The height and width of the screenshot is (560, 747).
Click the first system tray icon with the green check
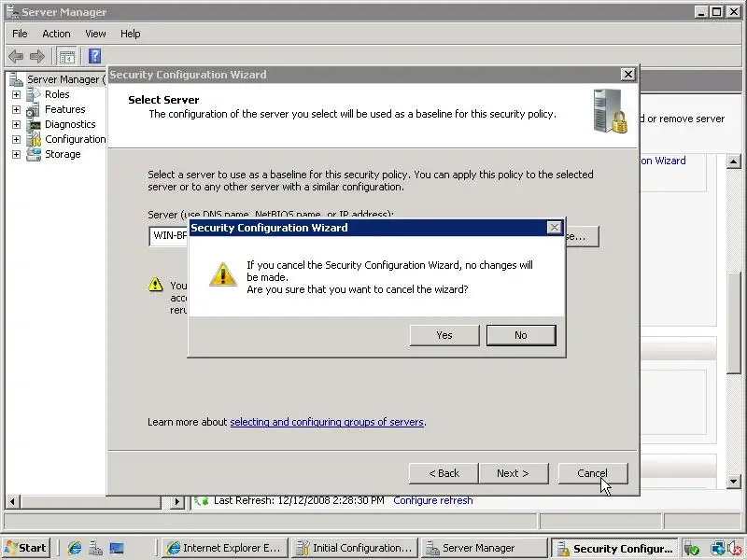(x=691, y=549)
